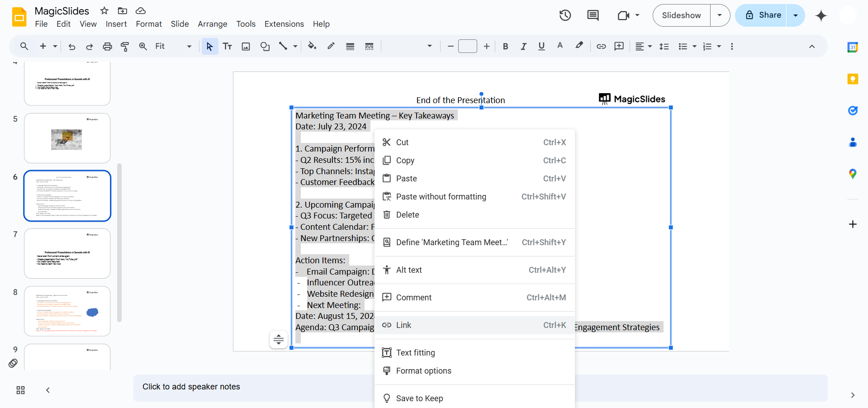Open the Arrange menu
Image resolution: width=868 pixels, height=408 pixels.
click(x=213, y=24)
